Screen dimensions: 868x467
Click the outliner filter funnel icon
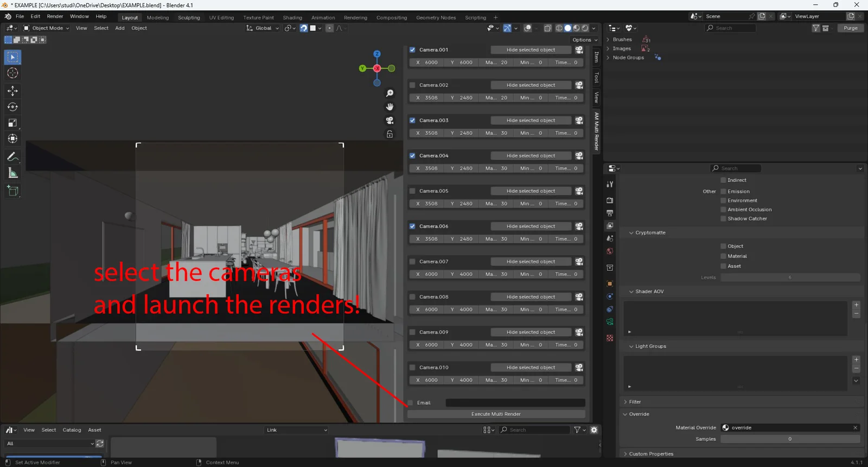(x=815, y=28)
